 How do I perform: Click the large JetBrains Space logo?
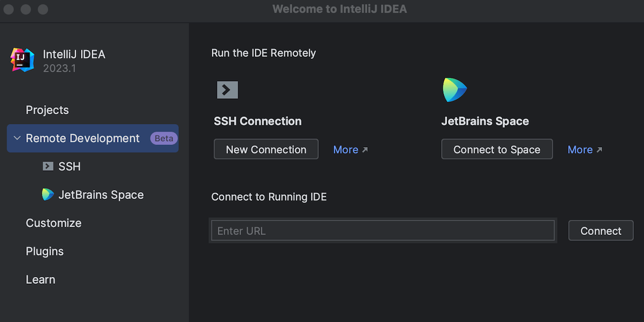tap(455, 90)
